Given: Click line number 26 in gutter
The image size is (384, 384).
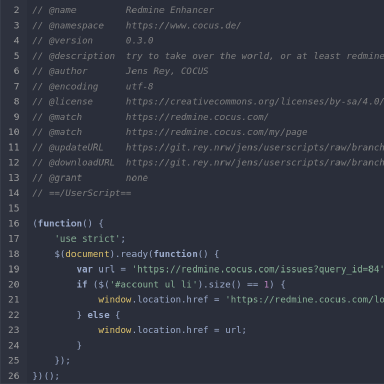Looking at the screenshot, I should pos(14,376).
